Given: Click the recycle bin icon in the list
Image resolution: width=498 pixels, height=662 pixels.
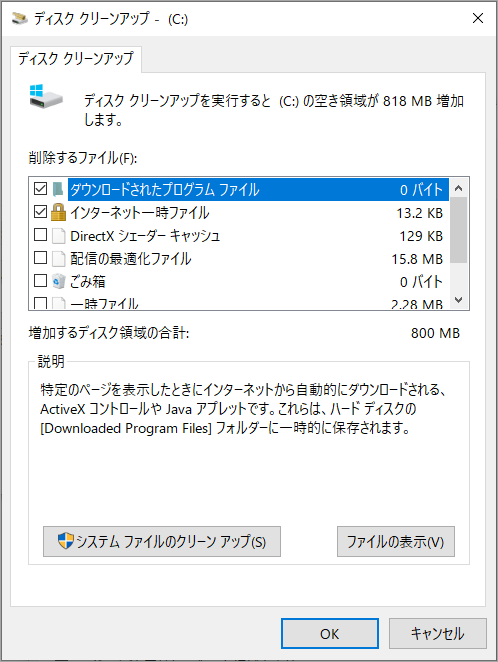Looking at the screenshot, I should [59, 281].
